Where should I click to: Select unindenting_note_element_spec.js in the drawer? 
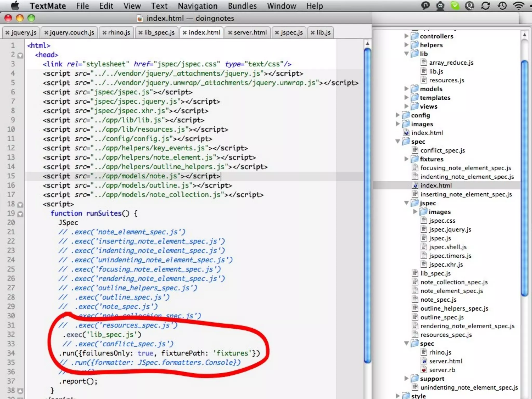coord(469,387)
